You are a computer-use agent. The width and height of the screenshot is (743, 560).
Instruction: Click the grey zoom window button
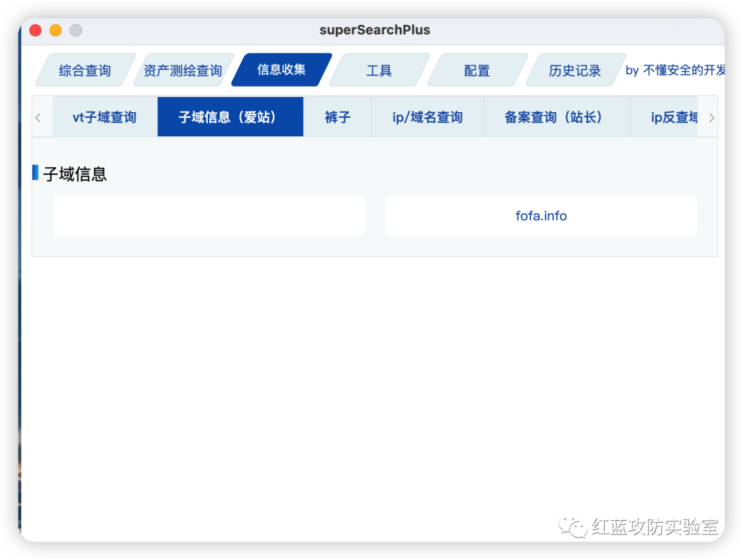(76, 30)
